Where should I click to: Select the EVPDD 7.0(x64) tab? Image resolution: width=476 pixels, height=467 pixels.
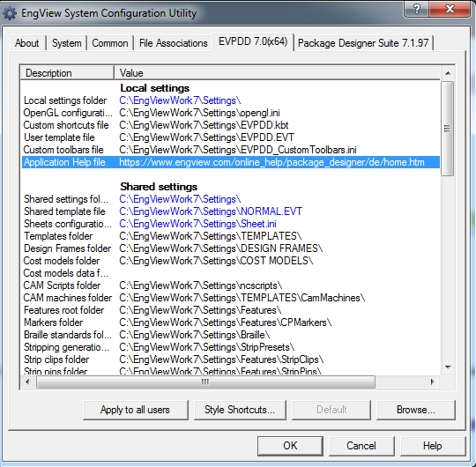pos(253,41)
